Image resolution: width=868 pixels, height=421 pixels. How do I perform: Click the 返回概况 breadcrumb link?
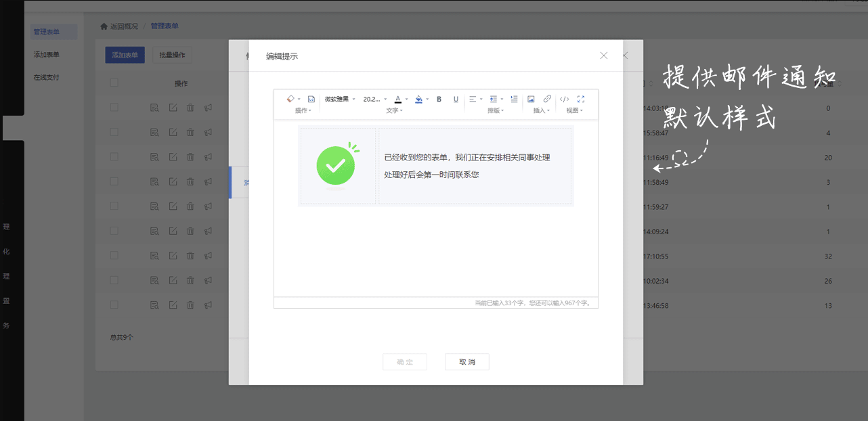tap(123, 26)
